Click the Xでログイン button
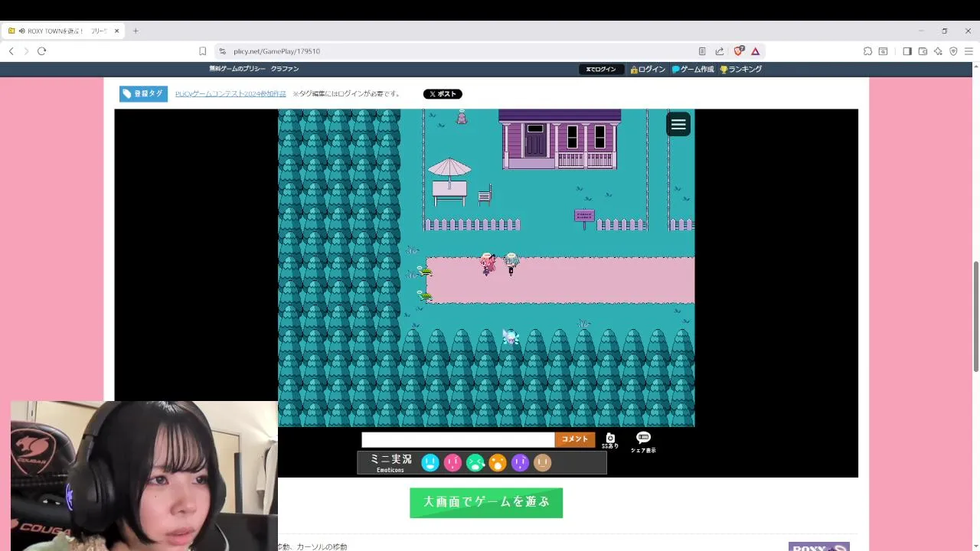 pos(601,69)
